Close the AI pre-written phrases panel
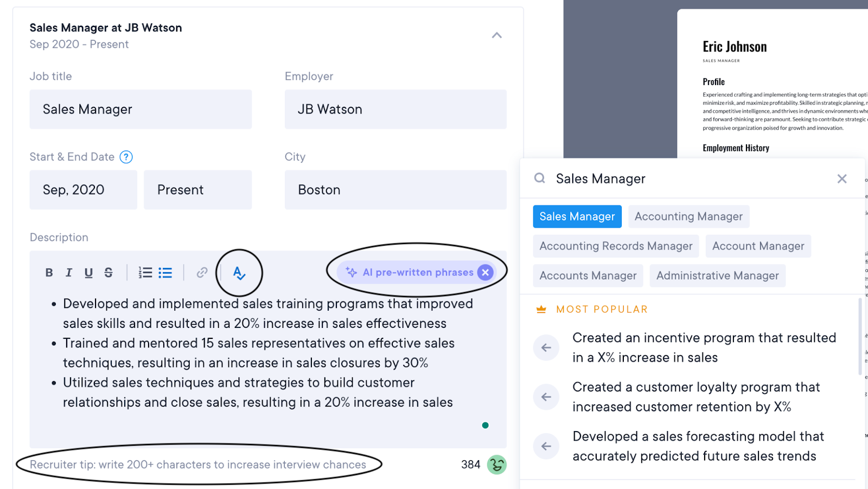 coord(486,273)
